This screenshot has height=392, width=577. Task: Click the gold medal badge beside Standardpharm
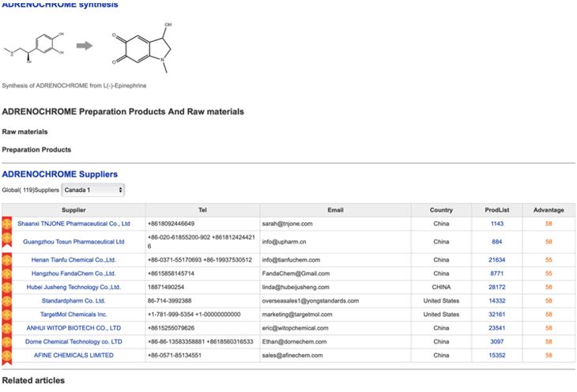[7, 300]
